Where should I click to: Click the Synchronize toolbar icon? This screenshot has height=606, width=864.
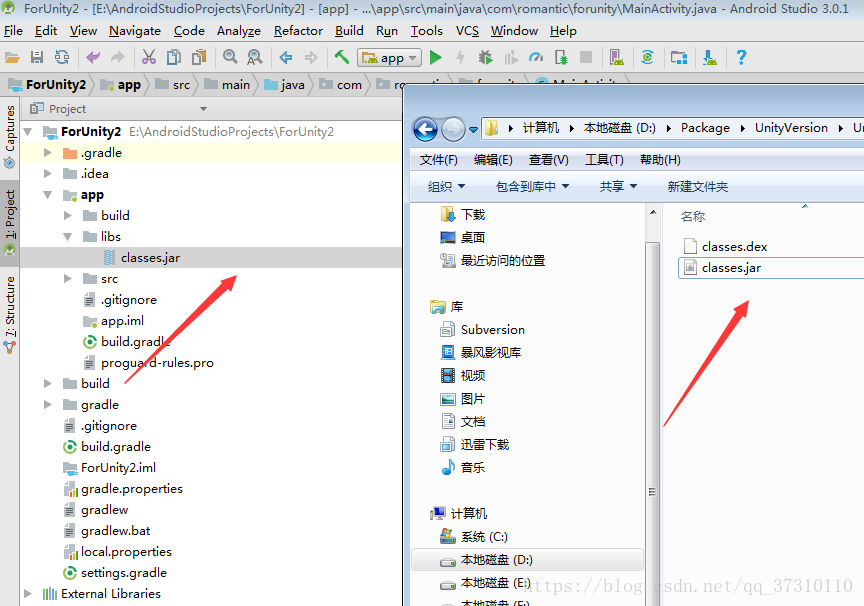click(62, 57)
